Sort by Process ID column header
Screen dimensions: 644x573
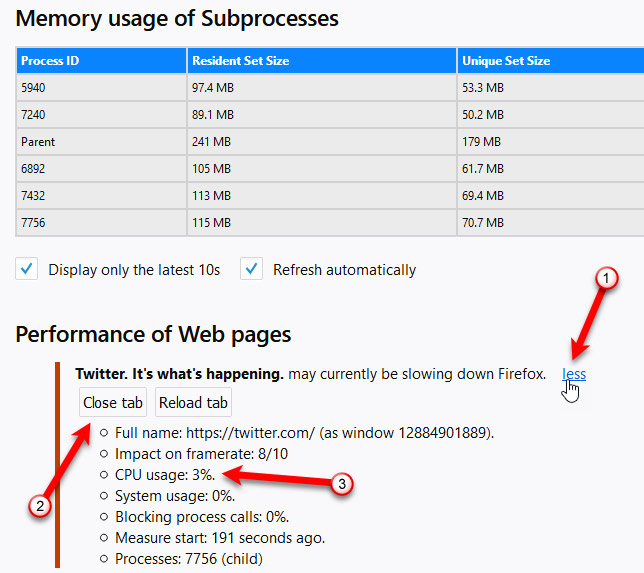pyautogui.click(x=50, y=61)
